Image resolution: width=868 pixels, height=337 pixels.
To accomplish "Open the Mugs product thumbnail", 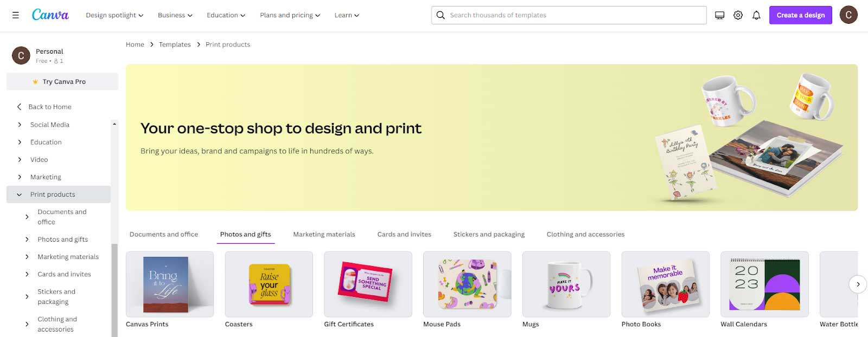I will pyautogui.click(x=566, y=284).
